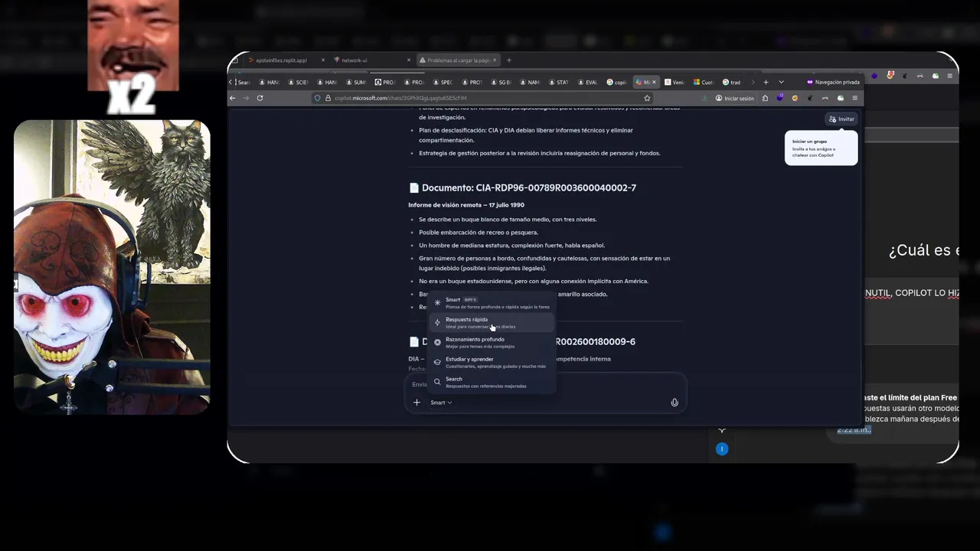Select the Smart GPT-5 mode option
Viewport: 980px width, 551px height.
492,303
